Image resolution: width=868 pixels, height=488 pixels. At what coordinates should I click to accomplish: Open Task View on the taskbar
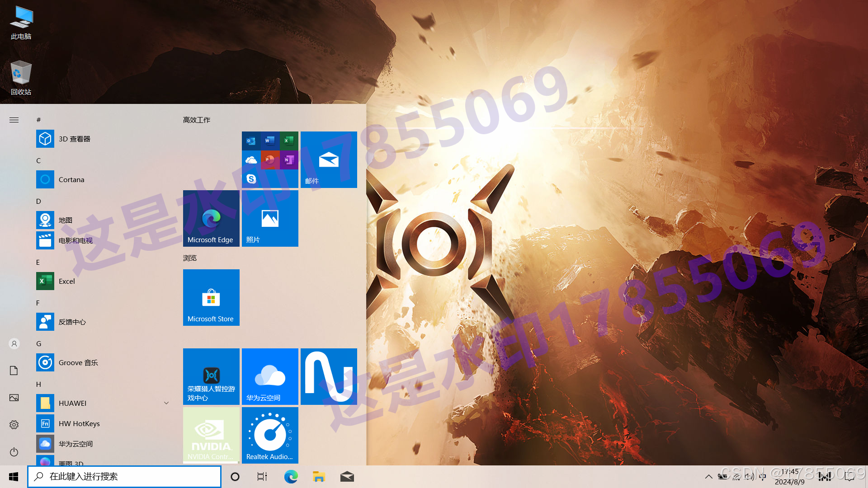[262, 477]
